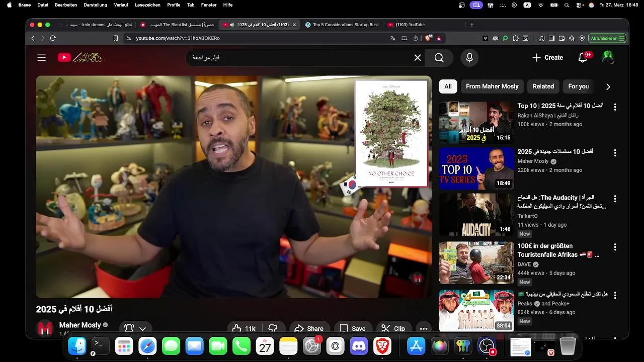
Task: Open a new browser tab
Action: pyautogui.click(x=471, y=25)
